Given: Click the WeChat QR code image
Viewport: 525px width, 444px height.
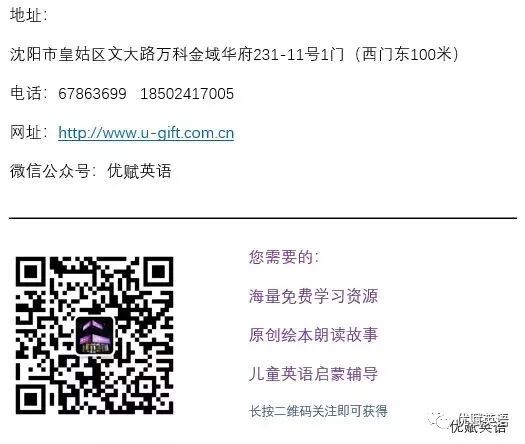Looking at the screenshot, I should pos(94,335).
